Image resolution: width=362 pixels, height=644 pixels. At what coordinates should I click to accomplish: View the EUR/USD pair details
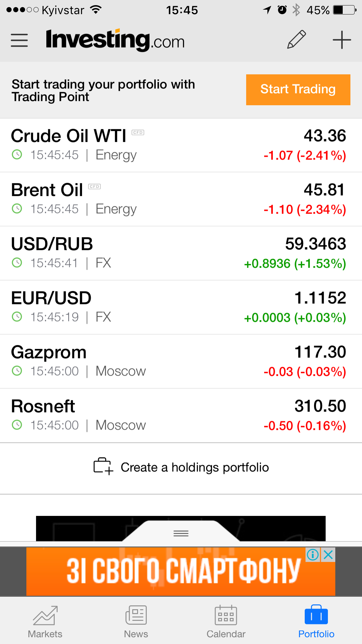pos(181,307)
